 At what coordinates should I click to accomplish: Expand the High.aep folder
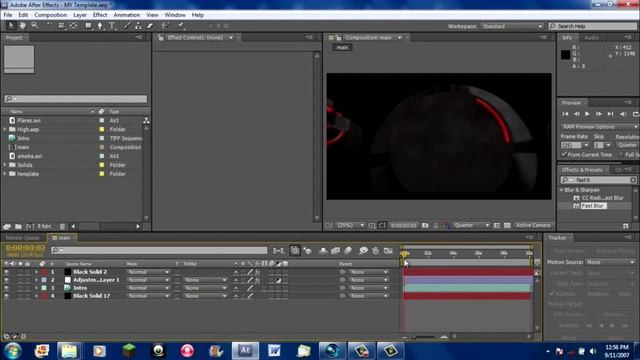(5, 129)
